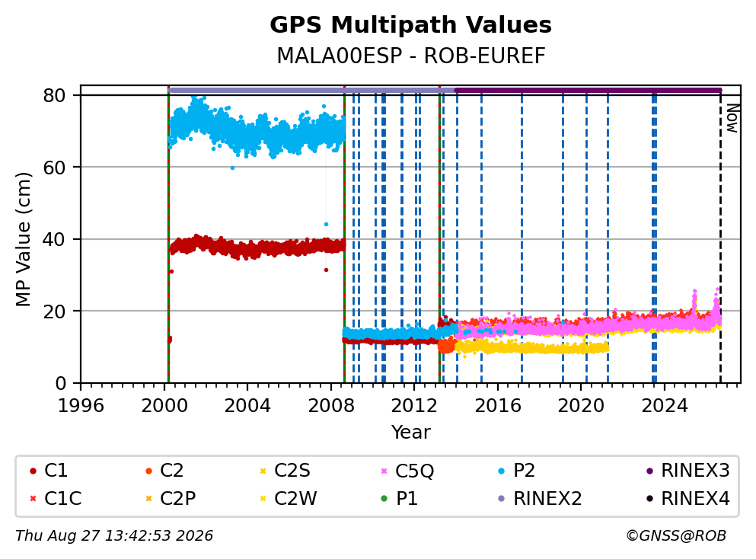Screen dimensions: 756x559
Task: Click the C5Q pink legend entry
Action: pos(407,470)
